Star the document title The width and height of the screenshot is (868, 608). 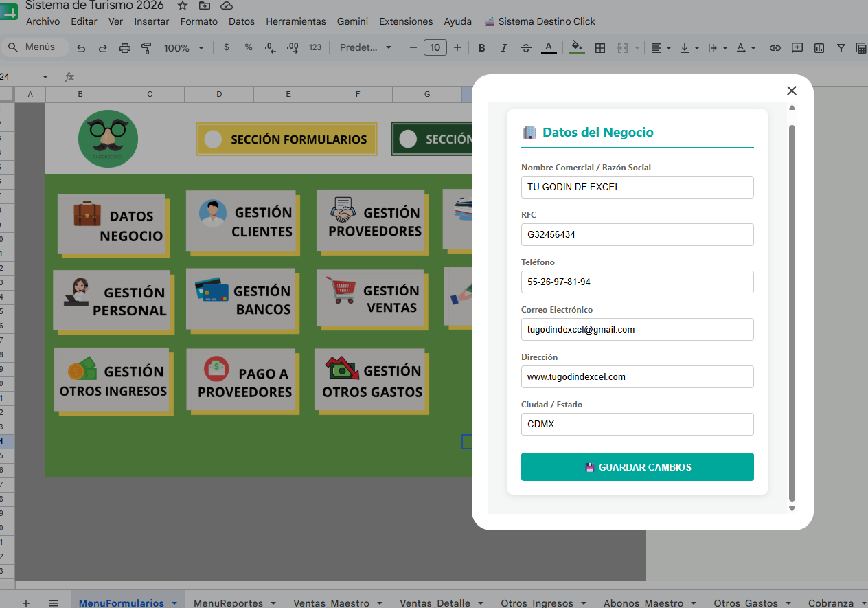pyautogui.click(x=182, y=5)
